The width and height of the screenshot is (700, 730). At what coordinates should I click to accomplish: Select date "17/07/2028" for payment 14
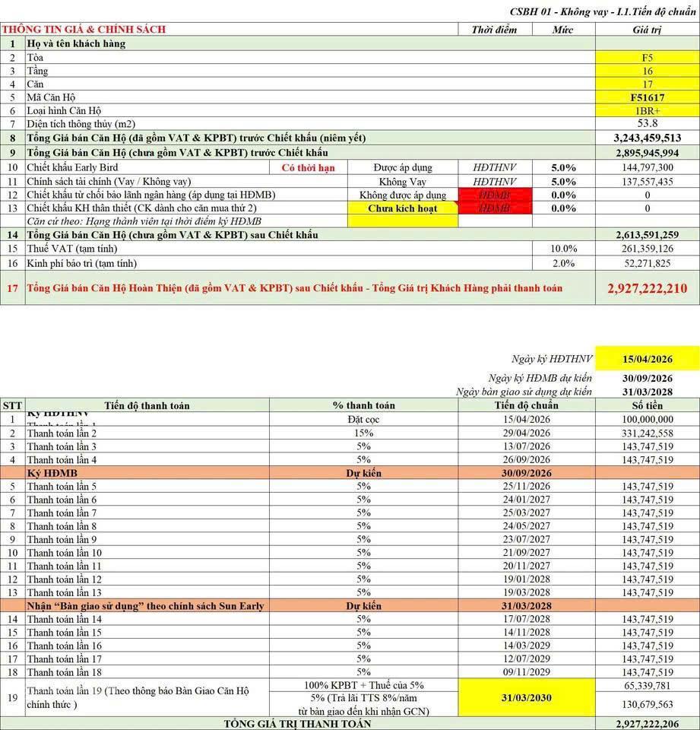click(527, 619)
